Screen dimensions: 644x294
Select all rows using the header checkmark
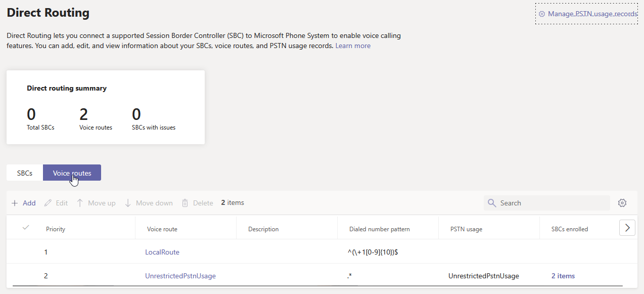(x=25, y=227)
